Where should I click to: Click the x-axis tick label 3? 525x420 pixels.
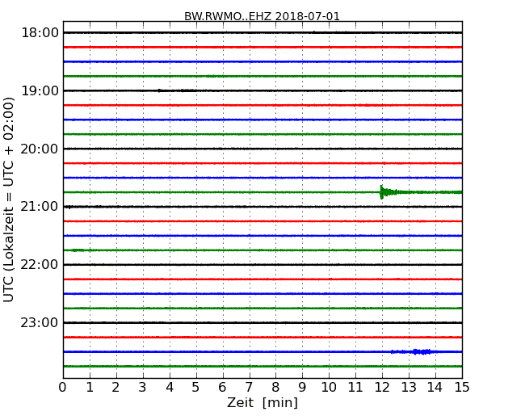[143, 388]
